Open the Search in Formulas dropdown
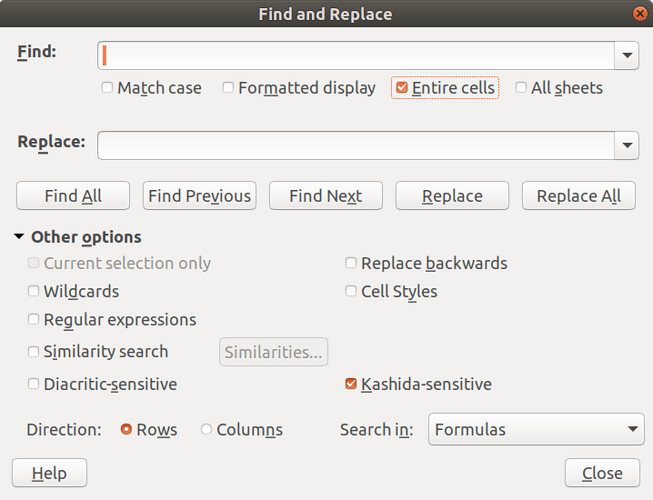 (536, 429)
